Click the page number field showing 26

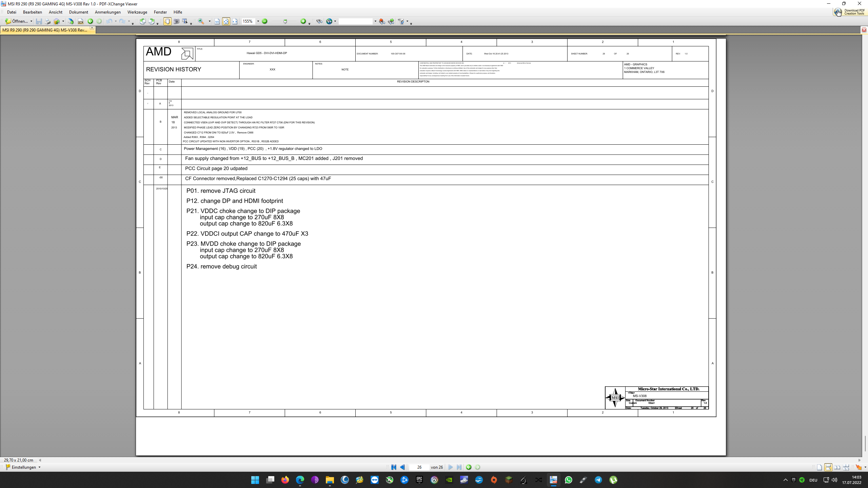click(419, 467)
